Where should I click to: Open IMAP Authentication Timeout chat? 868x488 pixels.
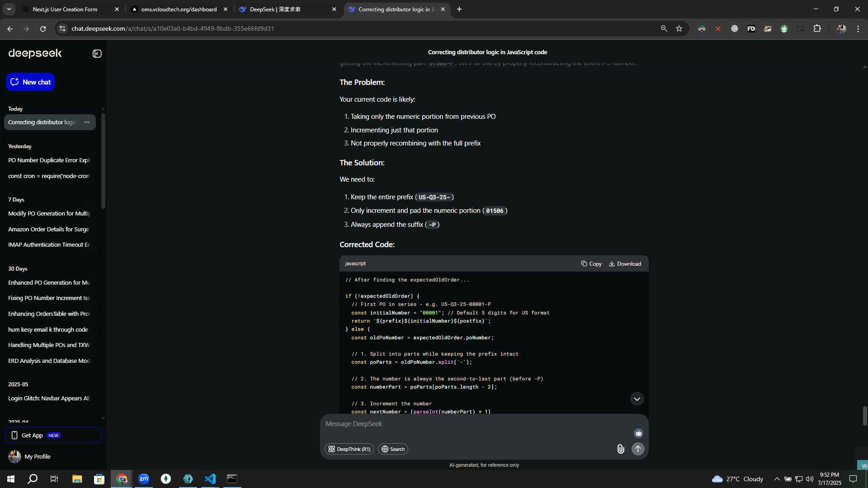tap(49, 244)
